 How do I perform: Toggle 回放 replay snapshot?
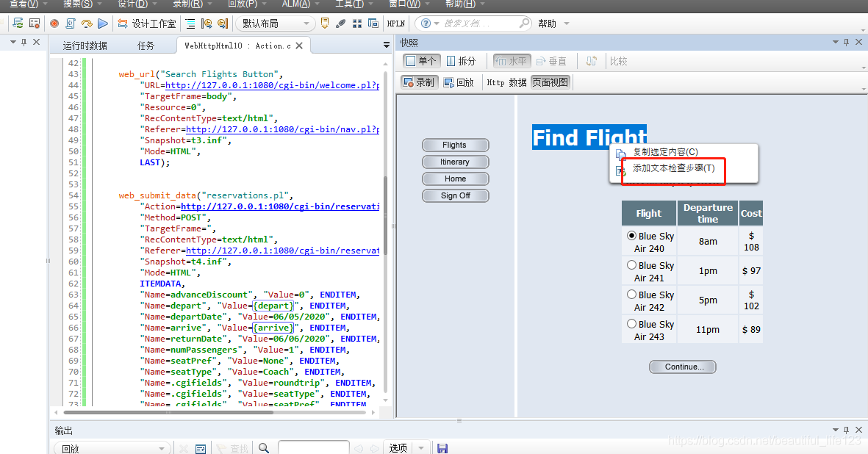(x=459, y=82)
